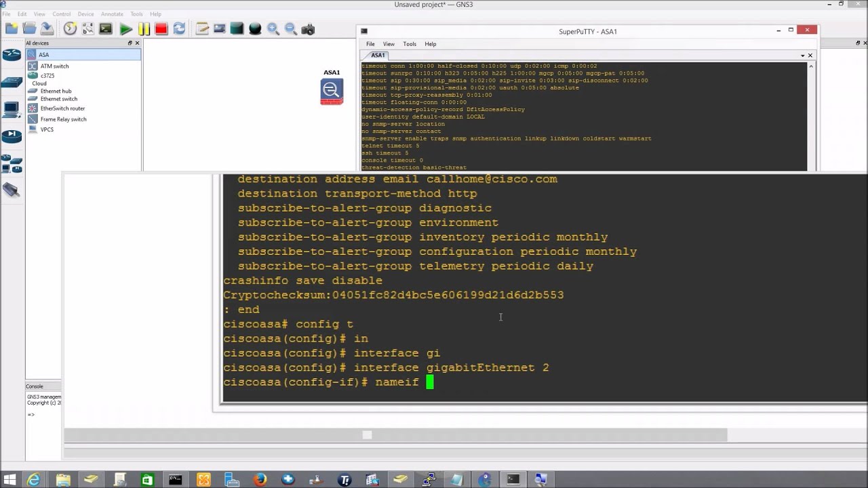
Task: Open the GNS3 View menu
Action: pos(39,14)
